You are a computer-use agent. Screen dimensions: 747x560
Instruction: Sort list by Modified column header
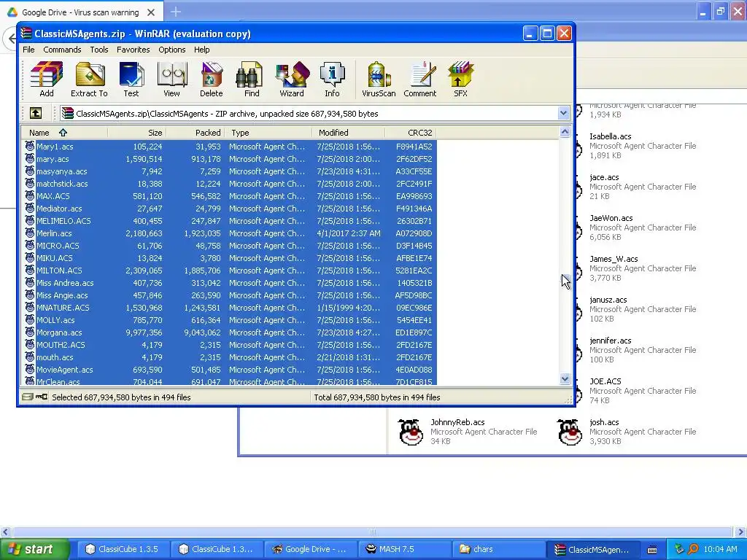(x=348, y=133)
